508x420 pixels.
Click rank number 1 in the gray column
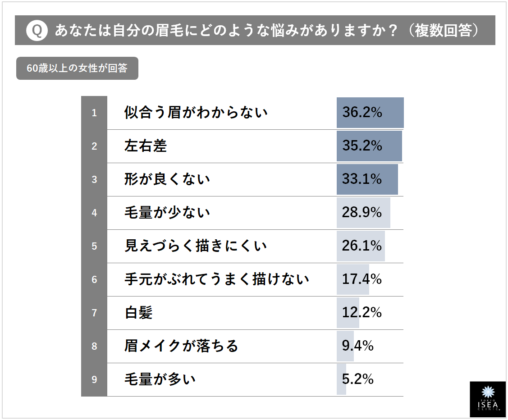[x=94, y=113]
